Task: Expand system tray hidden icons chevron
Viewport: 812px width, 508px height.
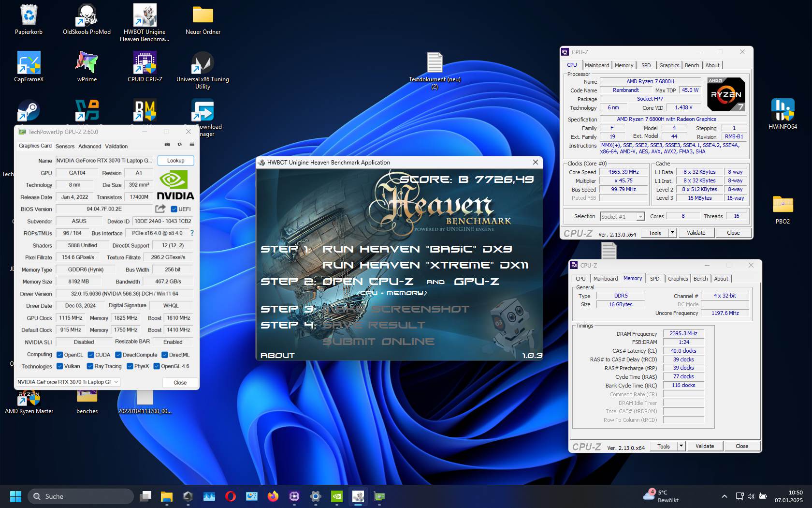Action: [724, 496]
